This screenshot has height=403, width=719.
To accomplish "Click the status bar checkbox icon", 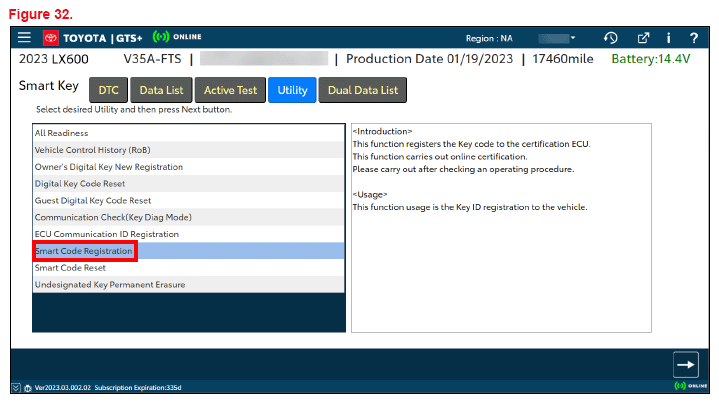I will (16, 388).
